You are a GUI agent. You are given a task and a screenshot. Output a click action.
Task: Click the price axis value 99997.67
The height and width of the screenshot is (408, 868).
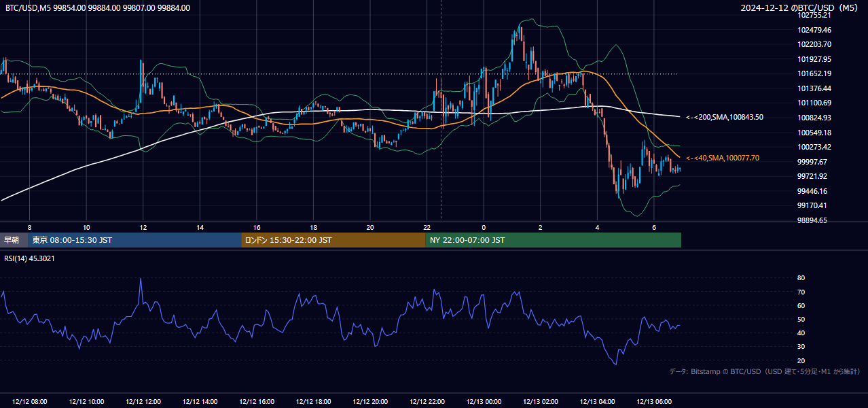point(812,162)
